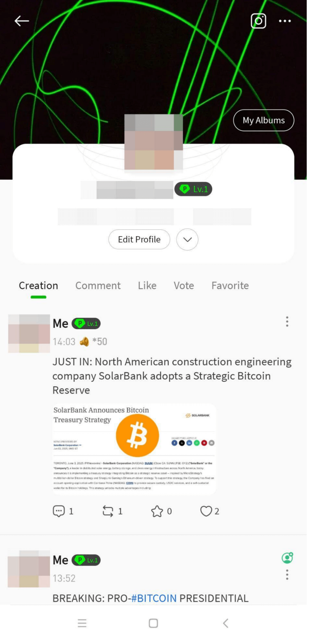
Task: Open options for the 13:52 post
Action: (287, 575)
